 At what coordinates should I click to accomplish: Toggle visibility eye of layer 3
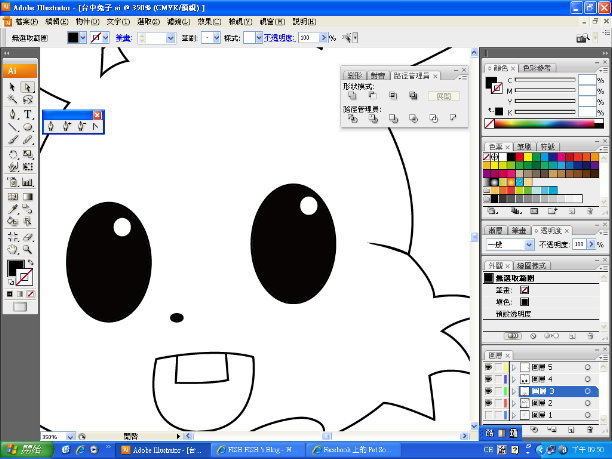pyautogui.click(x=488, y=391)
